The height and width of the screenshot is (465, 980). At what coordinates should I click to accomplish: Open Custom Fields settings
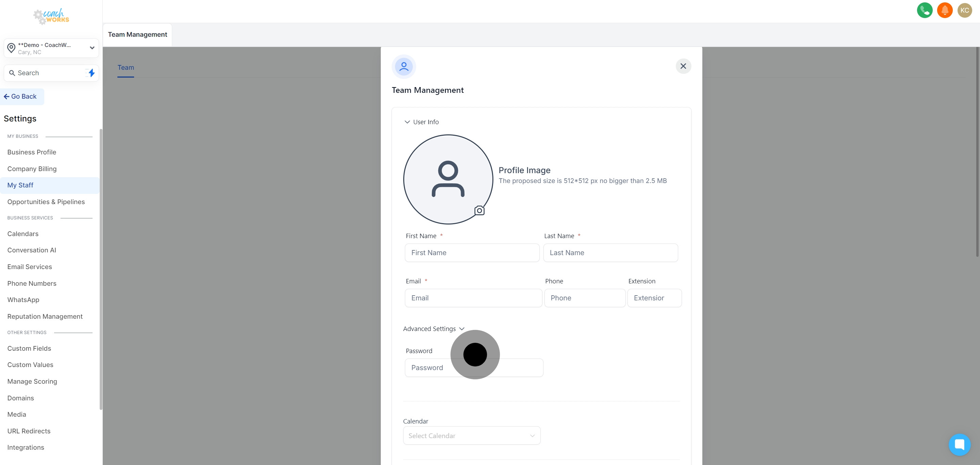tap(29, 348)
